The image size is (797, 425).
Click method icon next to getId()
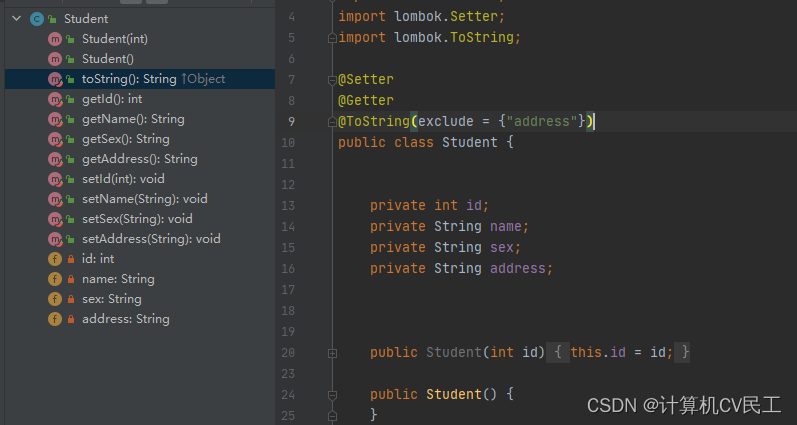point(55,99)
